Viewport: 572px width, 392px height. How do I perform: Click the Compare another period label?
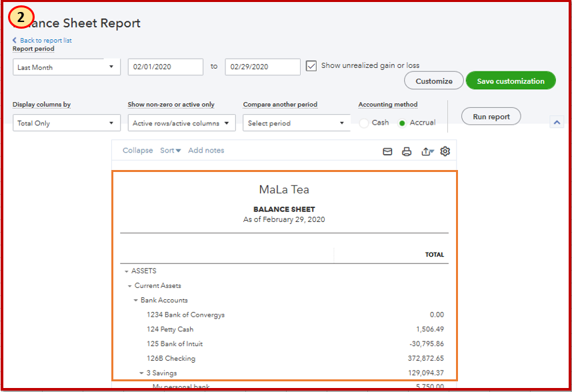[x=280, y=105]
